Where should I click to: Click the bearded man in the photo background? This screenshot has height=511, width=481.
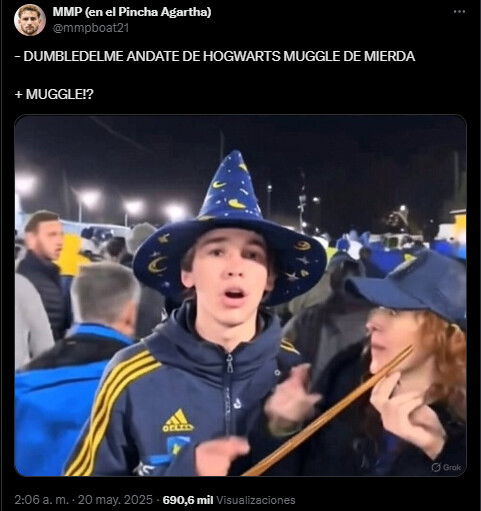(x=42, y=273)
